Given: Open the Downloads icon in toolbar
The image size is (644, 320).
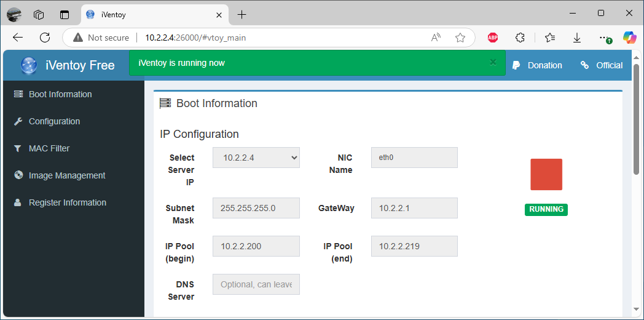Looking at the screenshot, I should [577, 38].
